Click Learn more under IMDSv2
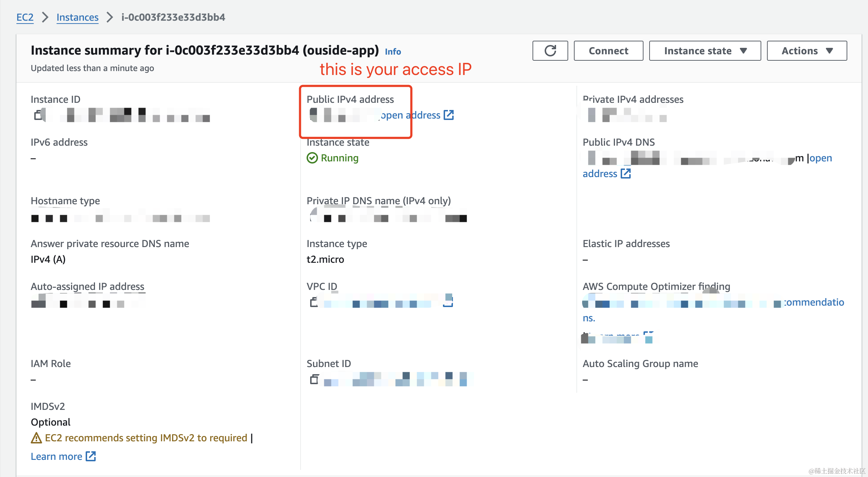Screen dimensions: 868x477 (x=56, y=456)
